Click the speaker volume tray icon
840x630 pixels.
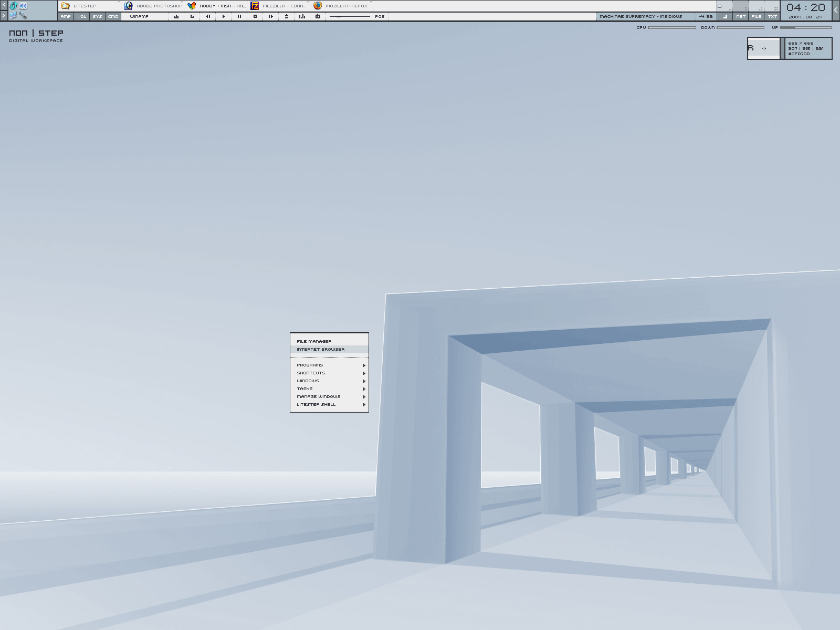point(23,6)
